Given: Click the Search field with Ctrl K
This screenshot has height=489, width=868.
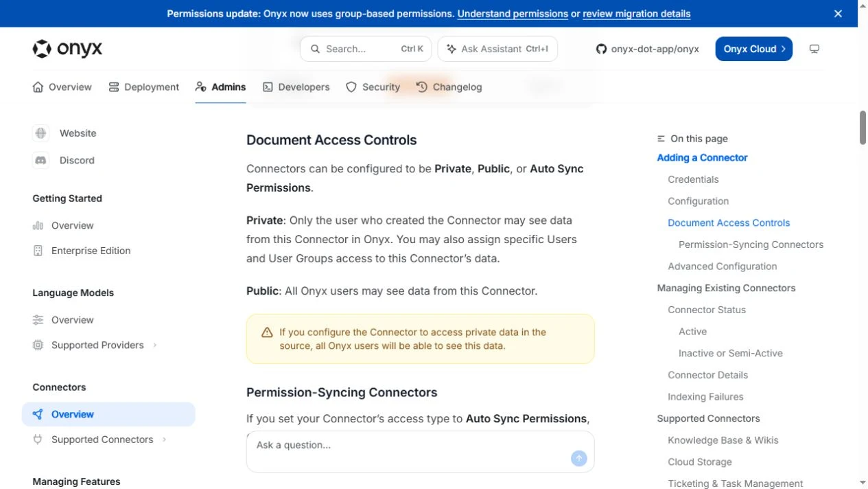Looking at the screenshot, I should 366,49.
